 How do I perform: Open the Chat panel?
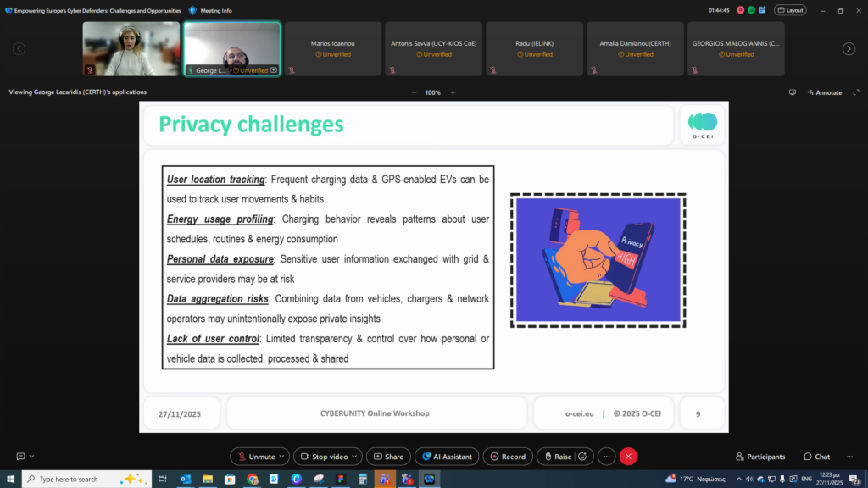click(817, 457)
